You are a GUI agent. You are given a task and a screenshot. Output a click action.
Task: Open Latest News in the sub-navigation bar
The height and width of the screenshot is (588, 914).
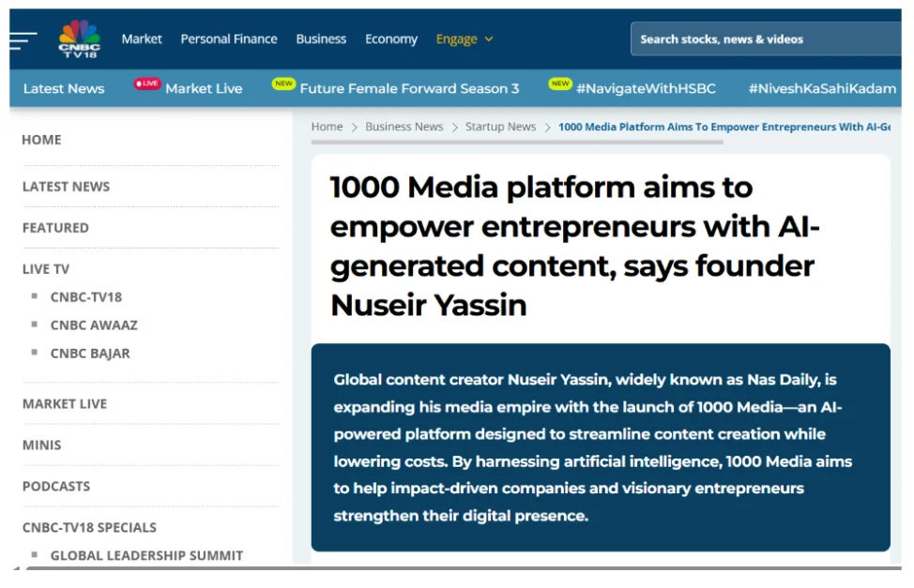click(64, 88)
